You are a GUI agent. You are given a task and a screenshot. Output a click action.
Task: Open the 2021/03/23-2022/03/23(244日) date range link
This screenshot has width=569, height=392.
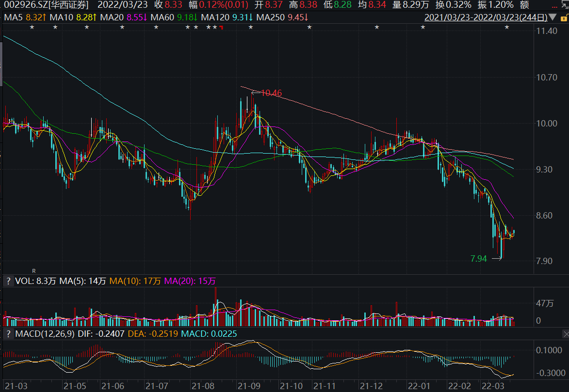(486, 17)
